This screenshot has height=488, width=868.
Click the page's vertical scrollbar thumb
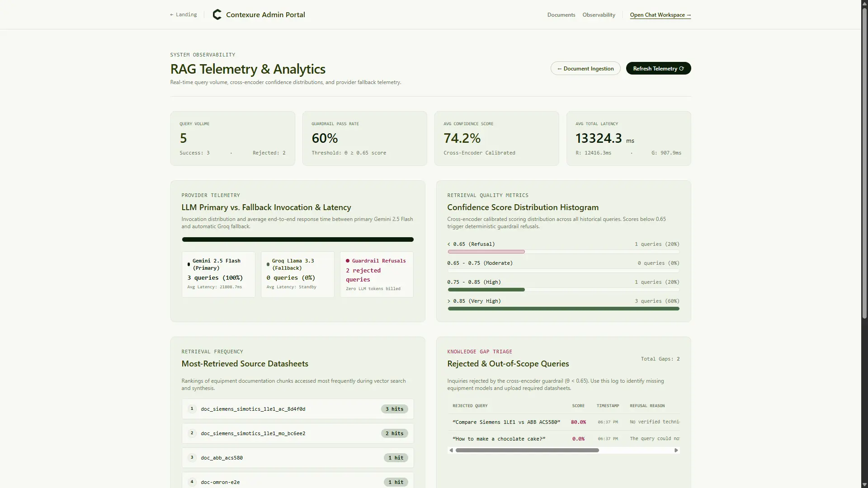click(x=864, y=163)
